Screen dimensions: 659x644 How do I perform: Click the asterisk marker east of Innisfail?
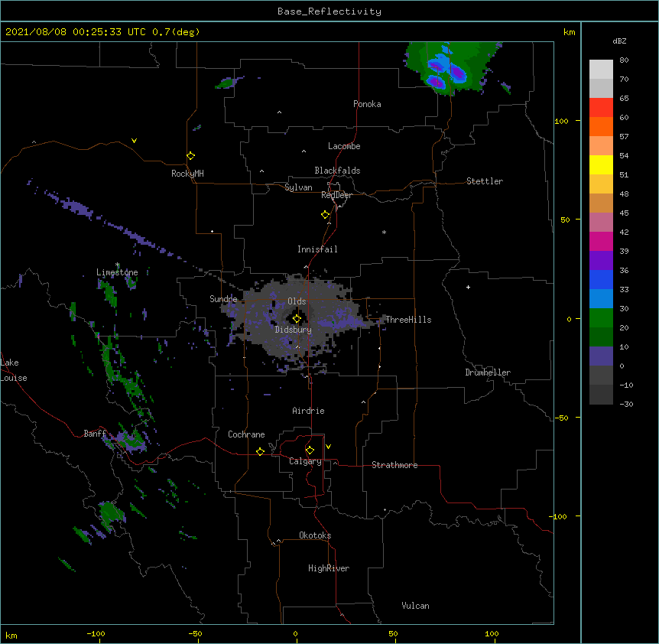click(x=384, y=232)
